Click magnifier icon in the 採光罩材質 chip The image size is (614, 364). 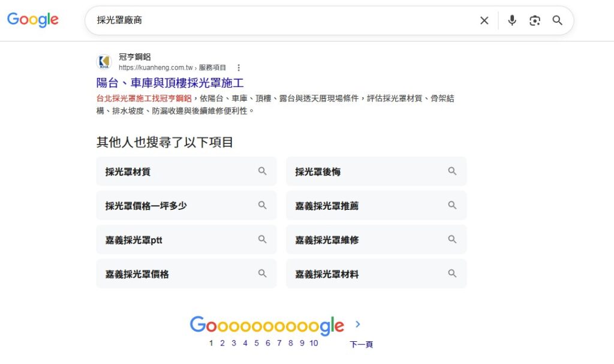pyautogui.click(x=263, y=171)
